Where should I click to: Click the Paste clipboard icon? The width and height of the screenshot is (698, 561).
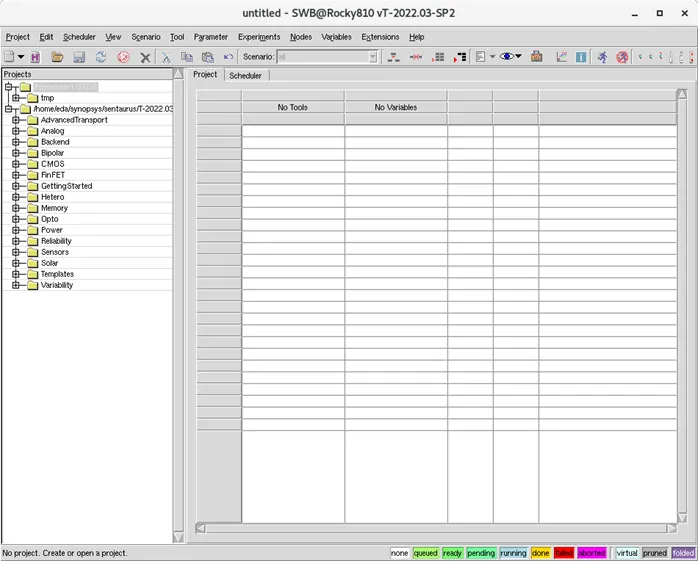(207, 57)
